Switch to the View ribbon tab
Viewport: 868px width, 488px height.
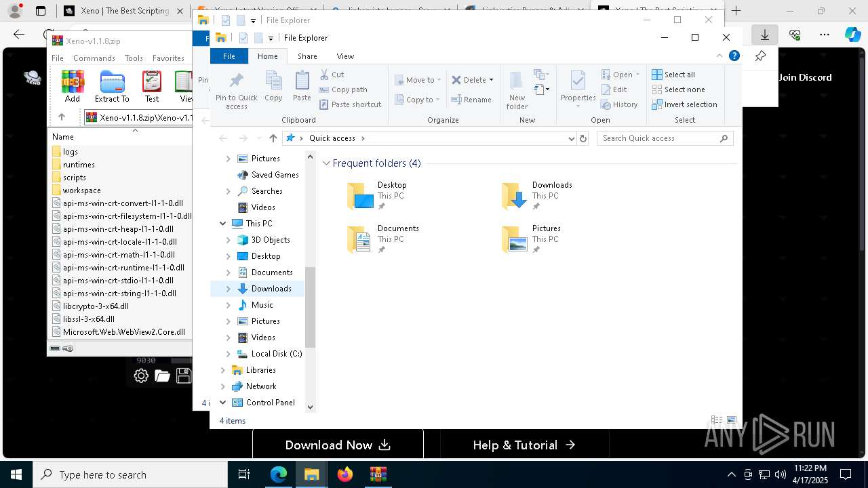[345, 56]
